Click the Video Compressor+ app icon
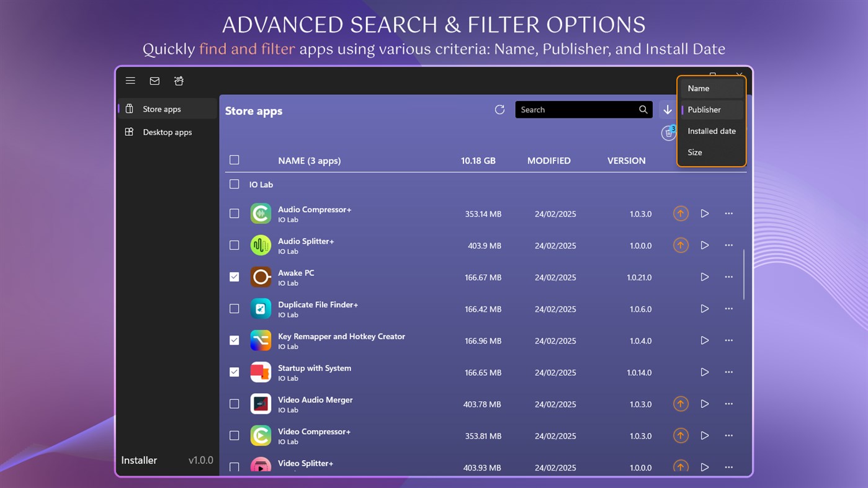Viewport: 868px width, 488px height. click(x=261, y=435)
